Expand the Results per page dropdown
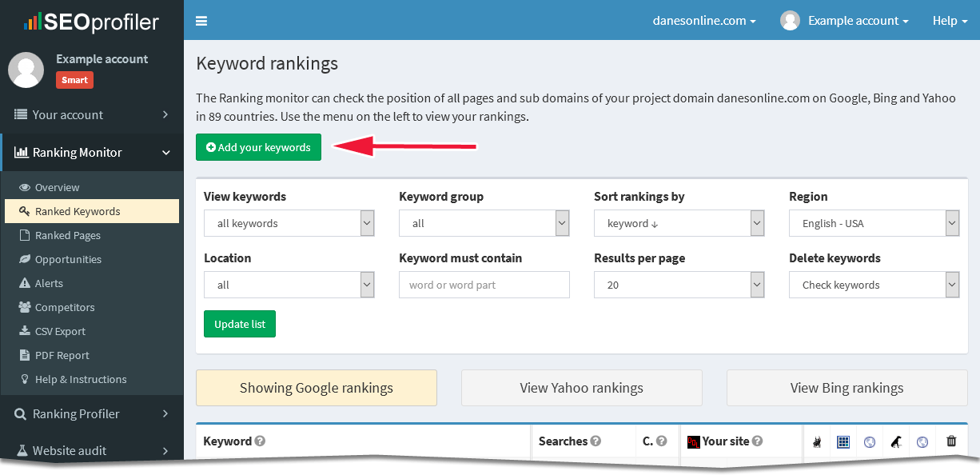980x475 pixels. [679, 285]
